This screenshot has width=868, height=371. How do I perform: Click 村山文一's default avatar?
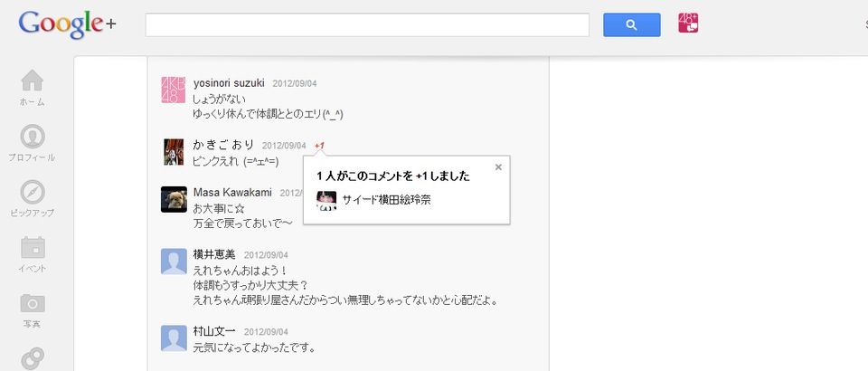coord(174,338)
